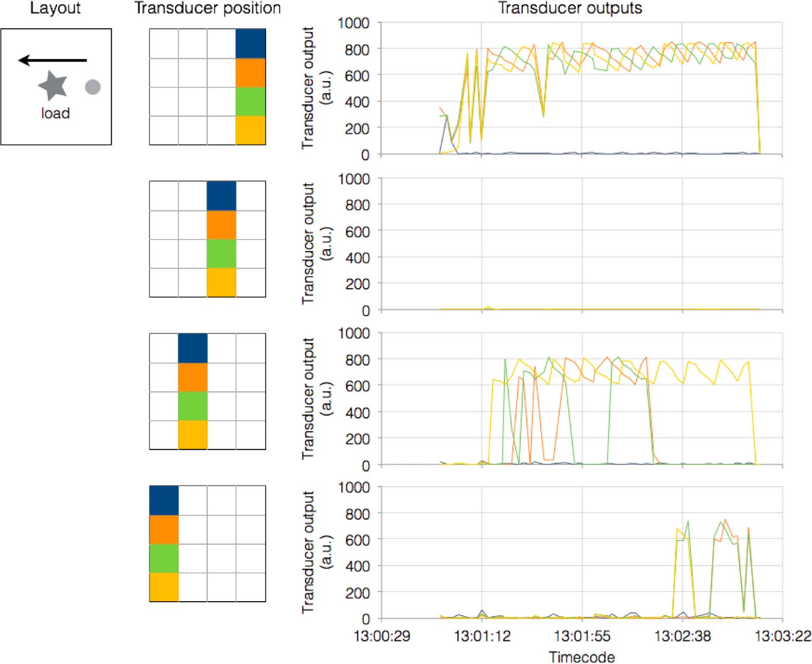Pick the green square in the second position grid
Image resolution: width=812 pixels, height=664 pixels.
(x=222, y=254)
